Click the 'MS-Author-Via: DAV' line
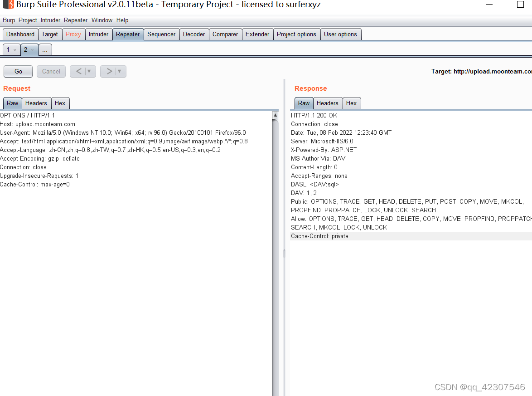 click(x=318, y=159)
